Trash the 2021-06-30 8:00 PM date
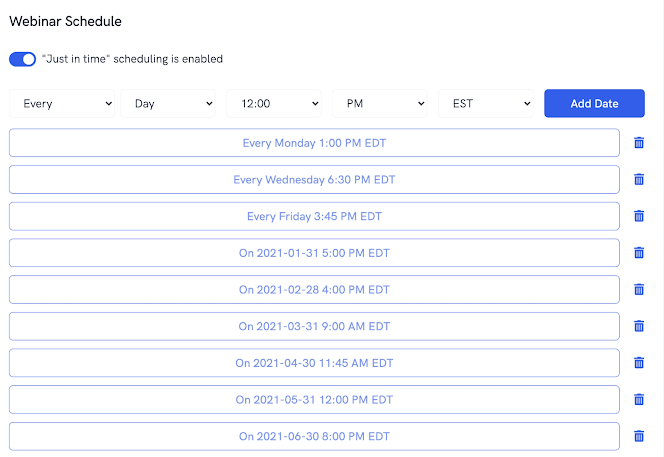664x457 pixels. click(x=639, y=436)
